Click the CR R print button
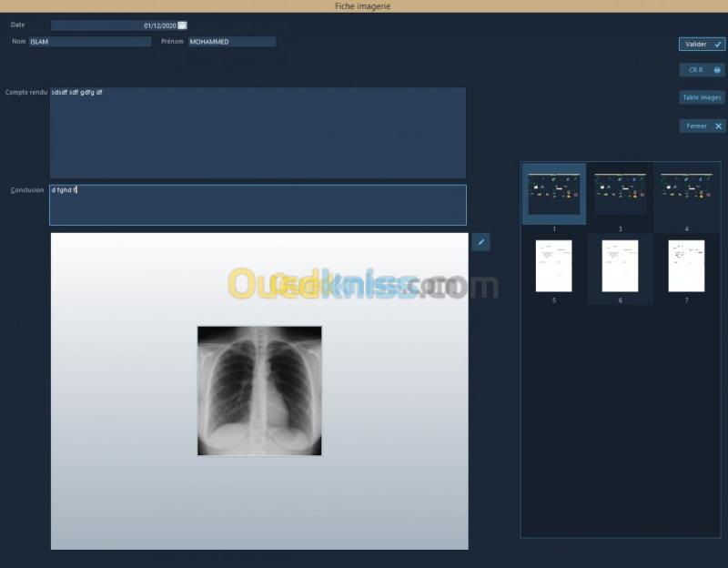This screenshot has width=728, height=568. click(702, 70)
